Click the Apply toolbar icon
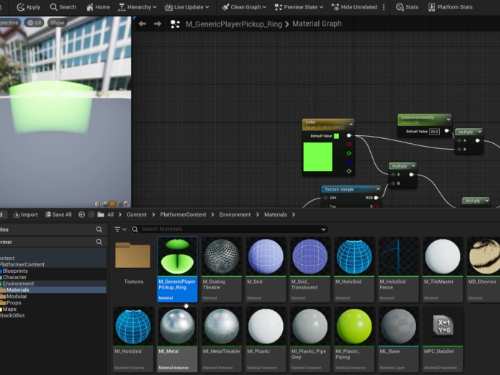 pyautogui.click(x=21, y=7)
